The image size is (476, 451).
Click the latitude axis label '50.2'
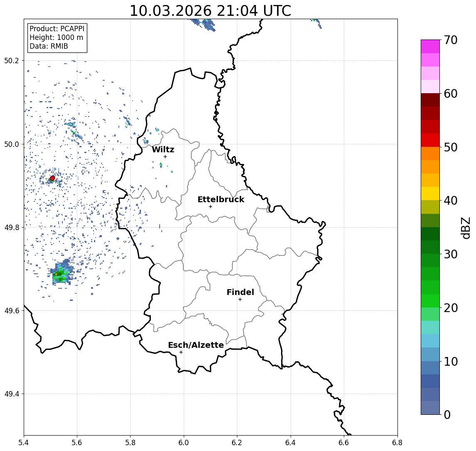tap(12, 60)
